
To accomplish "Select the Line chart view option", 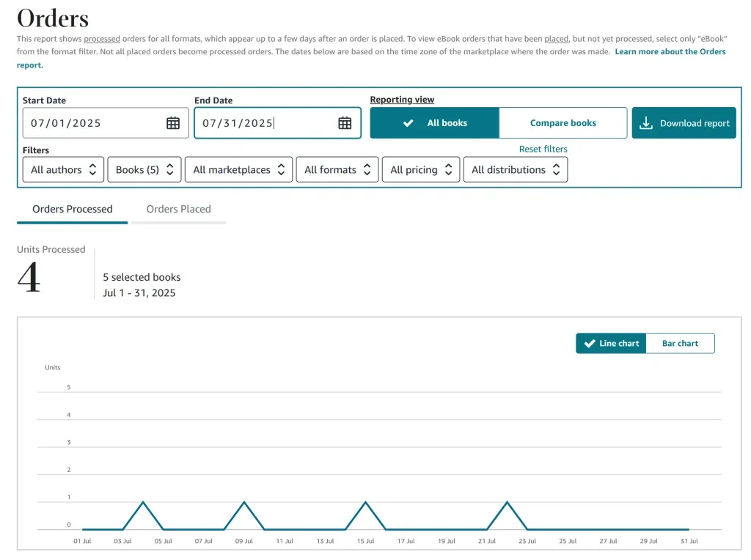I will click(x=611, y=343).
